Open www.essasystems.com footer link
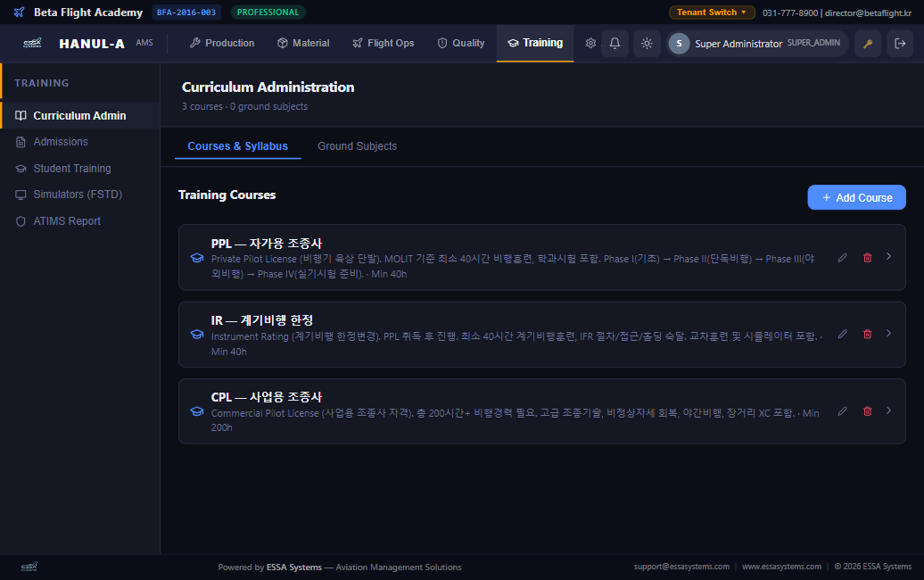This screenshot has width=924, height=580. [x=781, y=567]
